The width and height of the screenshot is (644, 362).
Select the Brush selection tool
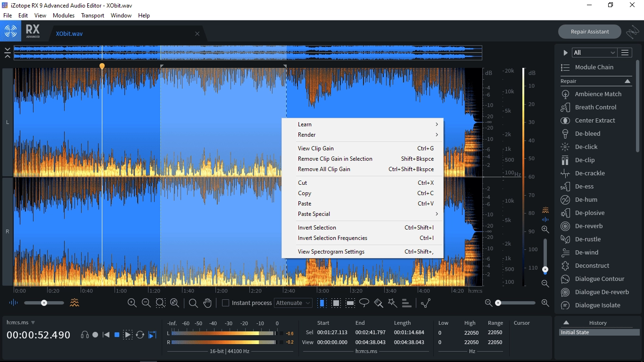(x=379, y=303)
